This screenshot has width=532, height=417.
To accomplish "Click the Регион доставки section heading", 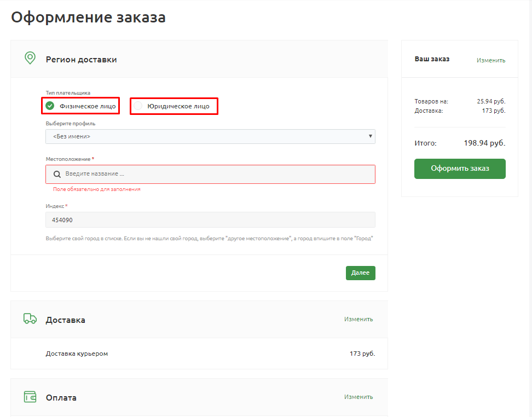I will pos(82,60).
